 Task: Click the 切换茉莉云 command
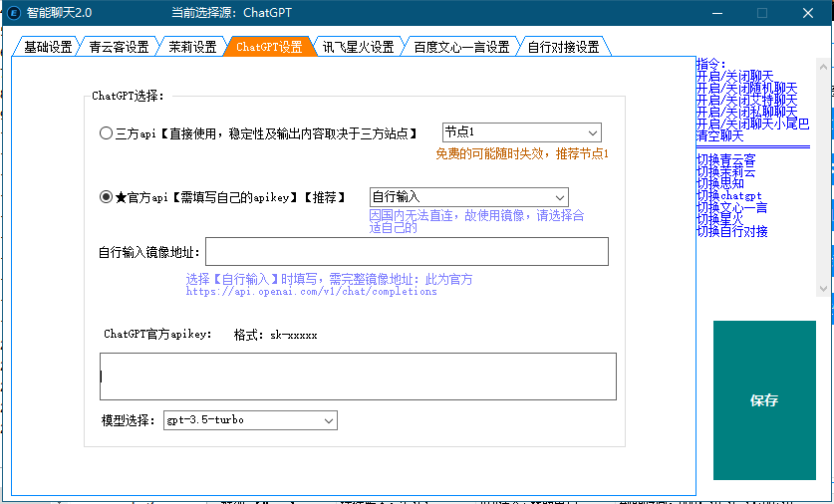[x=726, y=171]
